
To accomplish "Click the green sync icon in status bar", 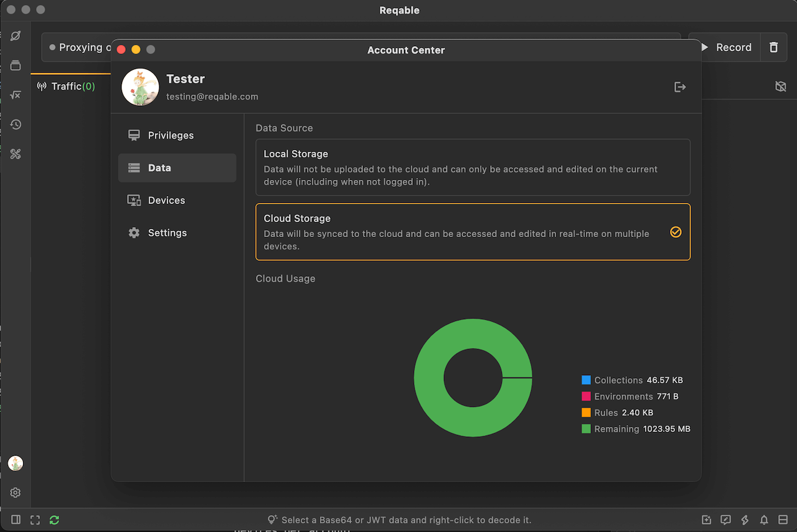I will tap(54, 520).
